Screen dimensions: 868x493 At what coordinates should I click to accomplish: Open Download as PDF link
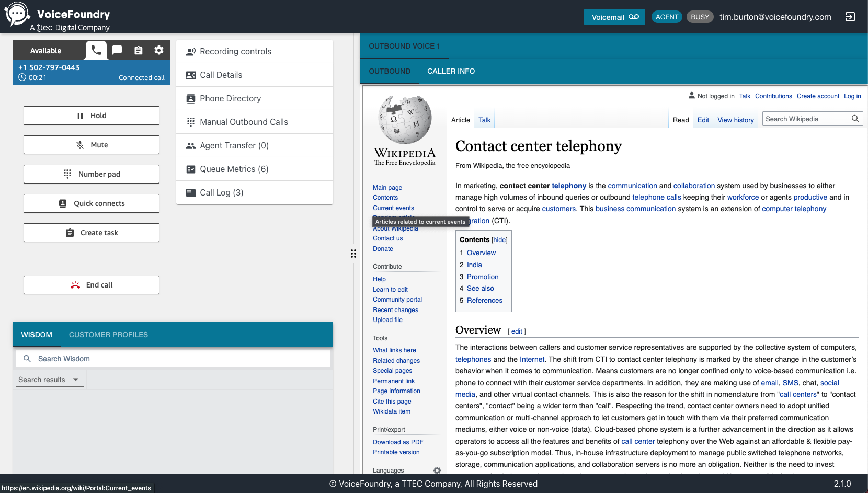click(398, 442)
